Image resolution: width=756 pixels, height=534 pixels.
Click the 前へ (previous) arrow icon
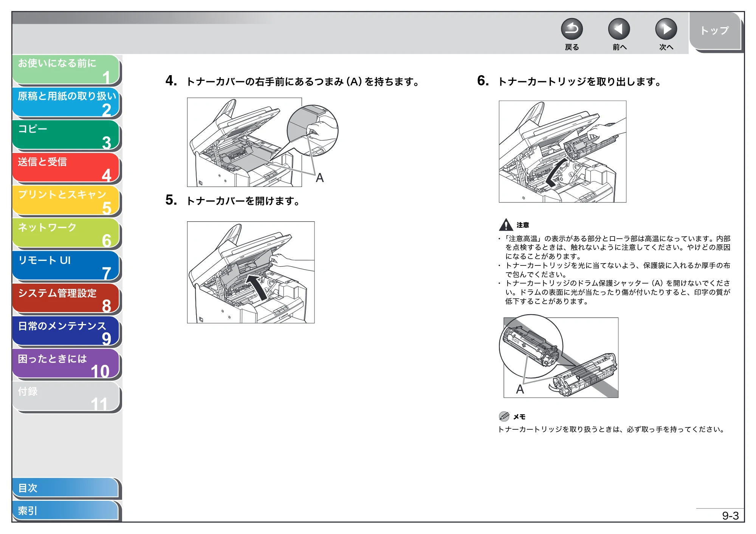click(x=619, y=29)
